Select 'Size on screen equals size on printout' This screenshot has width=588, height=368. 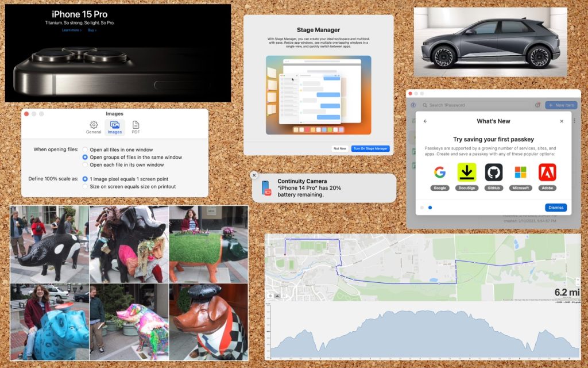(85, 186)
